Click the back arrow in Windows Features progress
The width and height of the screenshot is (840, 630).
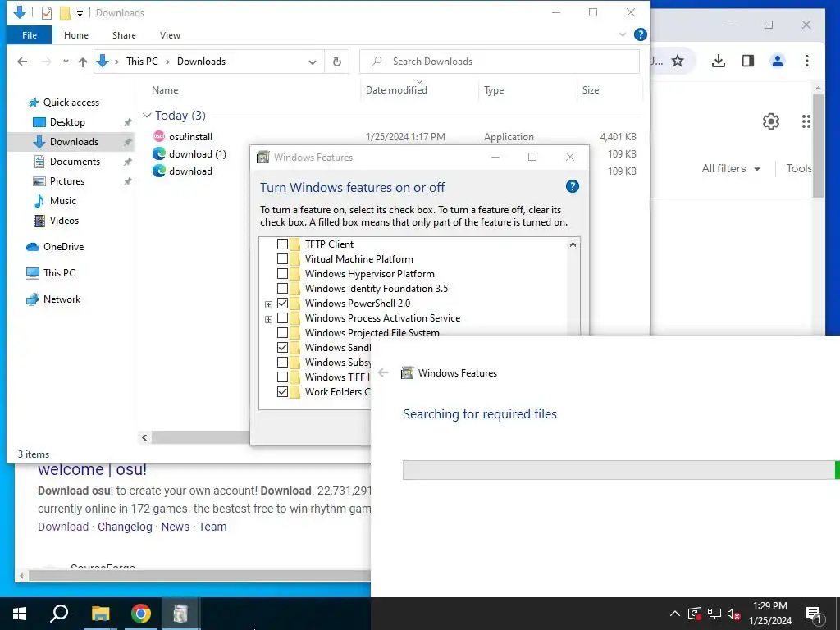click(x=383, y=373)
